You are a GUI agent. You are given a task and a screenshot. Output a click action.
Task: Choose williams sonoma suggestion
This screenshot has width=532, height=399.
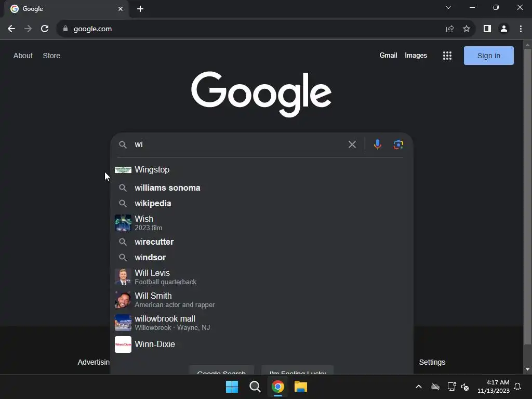pos(262,188)
